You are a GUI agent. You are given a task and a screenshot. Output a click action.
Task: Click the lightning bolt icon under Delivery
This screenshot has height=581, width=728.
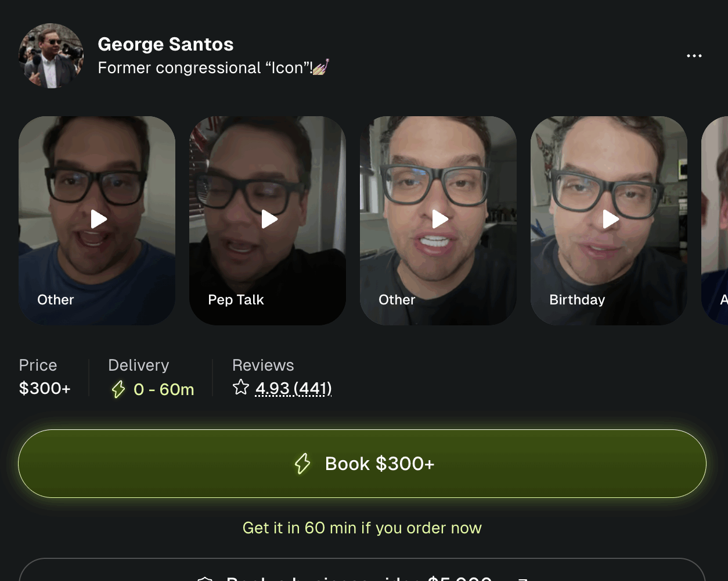coord(118,389)
